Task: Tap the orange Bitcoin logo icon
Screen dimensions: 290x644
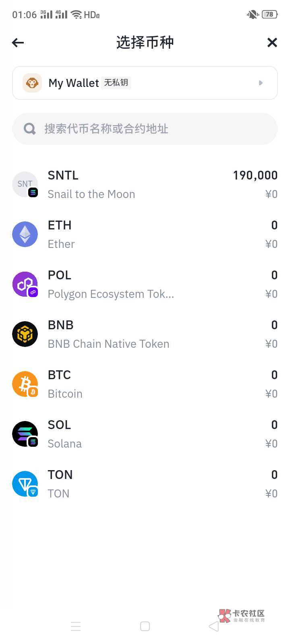Action: click(25, 384)
